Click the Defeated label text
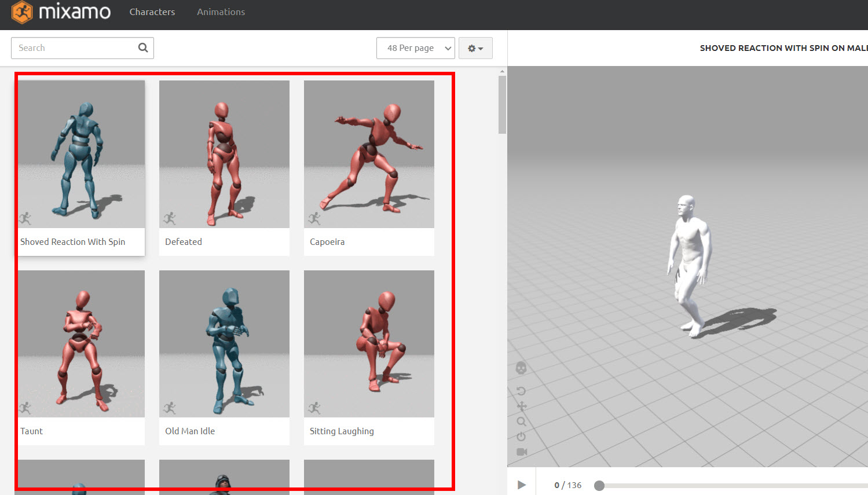 184,242
